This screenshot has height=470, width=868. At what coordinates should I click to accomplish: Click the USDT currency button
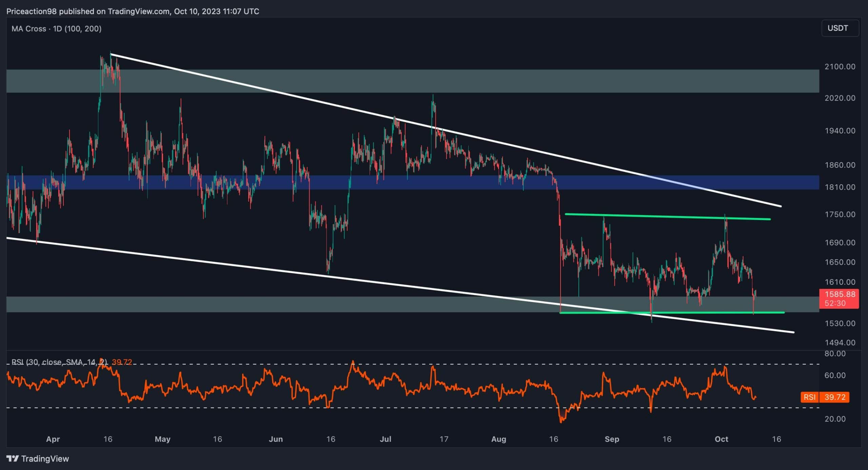pyautogui.click(x=840, y=28)
